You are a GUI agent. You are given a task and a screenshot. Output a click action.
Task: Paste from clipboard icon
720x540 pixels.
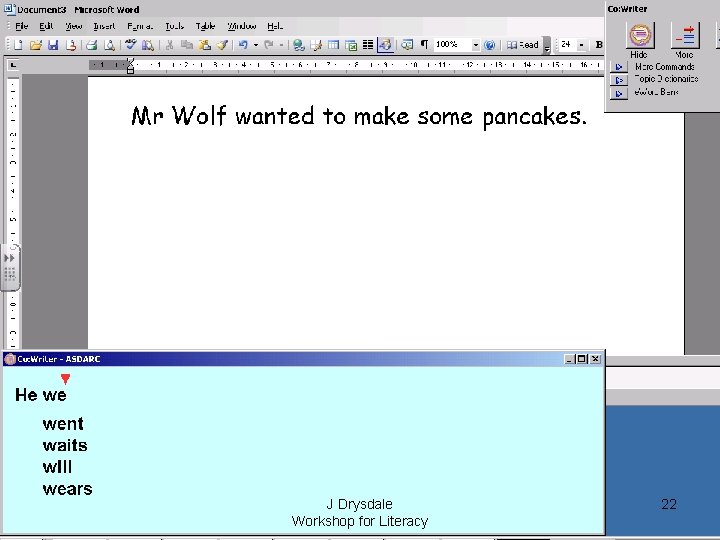pos(204,45)
